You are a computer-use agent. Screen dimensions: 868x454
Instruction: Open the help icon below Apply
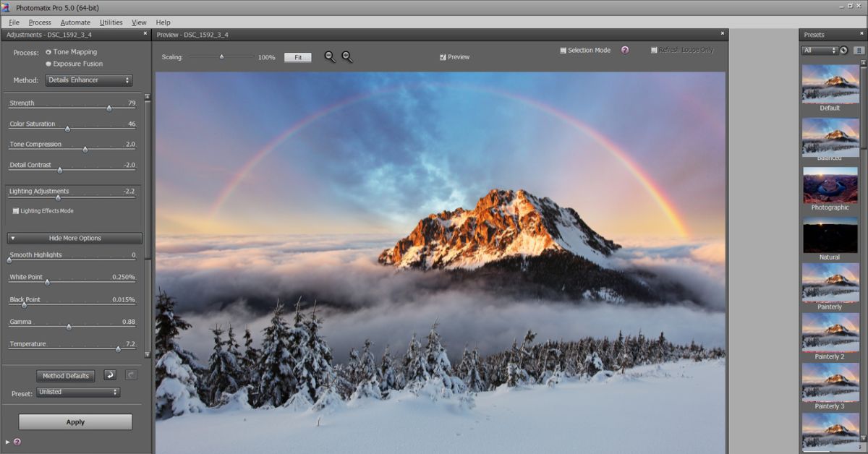(17, 442)
